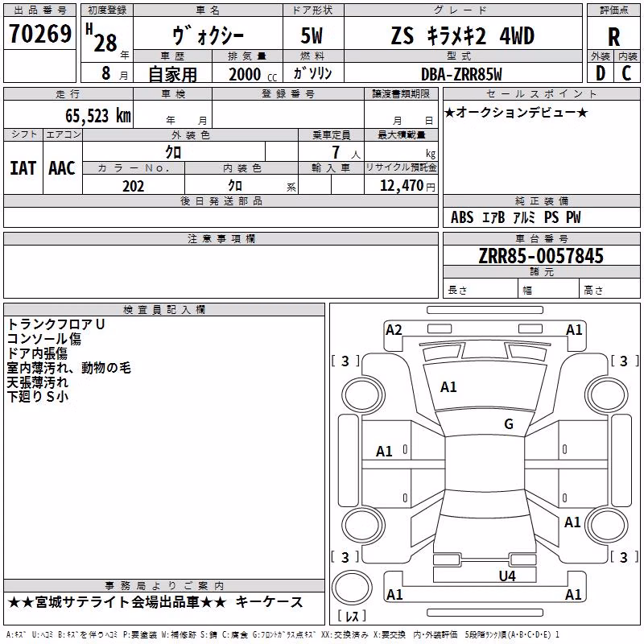This screenshot has width=644, height=644.
Task: Select the front-left wheel circle in diagram
Action: click(362, 396)
